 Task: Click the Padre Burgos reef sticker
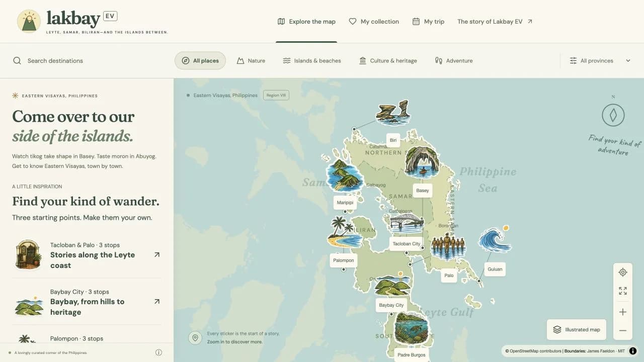pyautogui.click(x=412, y=328)
